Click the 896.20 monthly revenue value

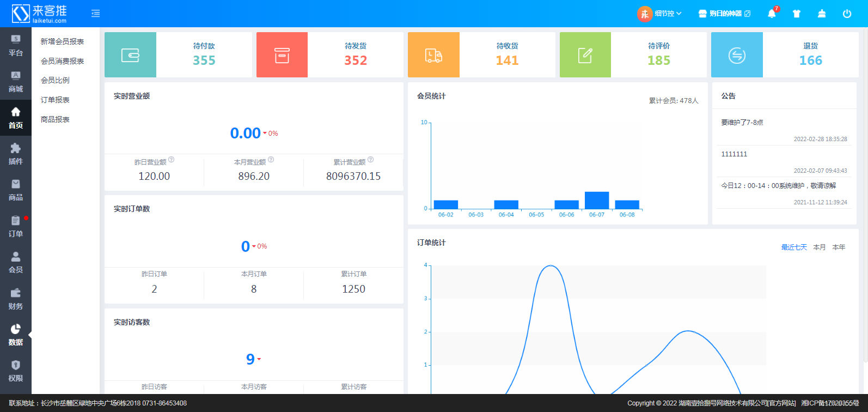tap(254, 176)
